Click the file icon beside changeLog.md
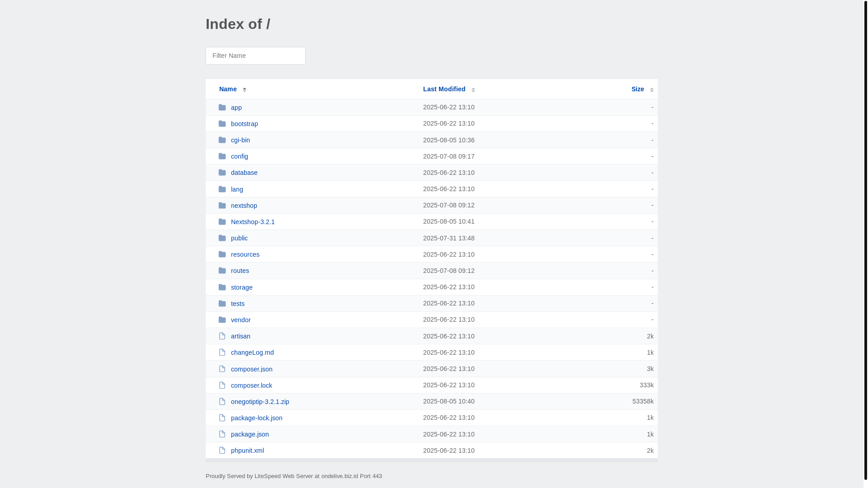868x488 pixels. [222, 352]
